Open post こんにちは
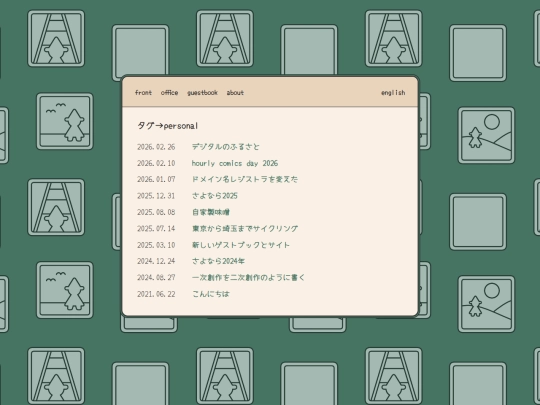The height and width of the screenshot is (405, 540). pos(211,294)
